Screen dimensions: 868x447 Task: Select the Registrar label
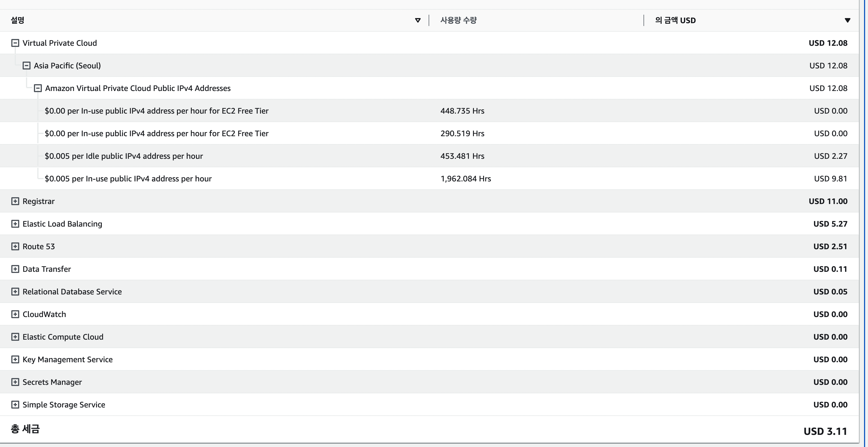38,201
